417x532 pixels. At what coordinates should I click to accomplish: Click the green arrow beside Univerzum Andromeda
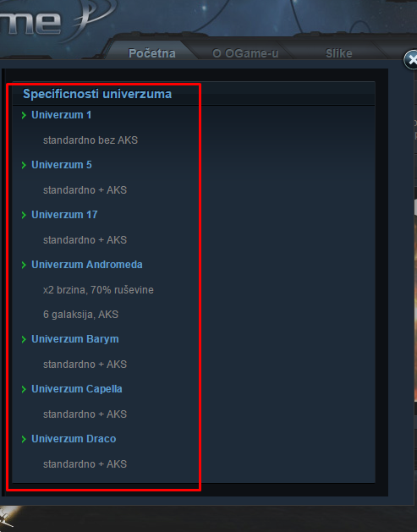pyautogui.click(x=24, y=265)
